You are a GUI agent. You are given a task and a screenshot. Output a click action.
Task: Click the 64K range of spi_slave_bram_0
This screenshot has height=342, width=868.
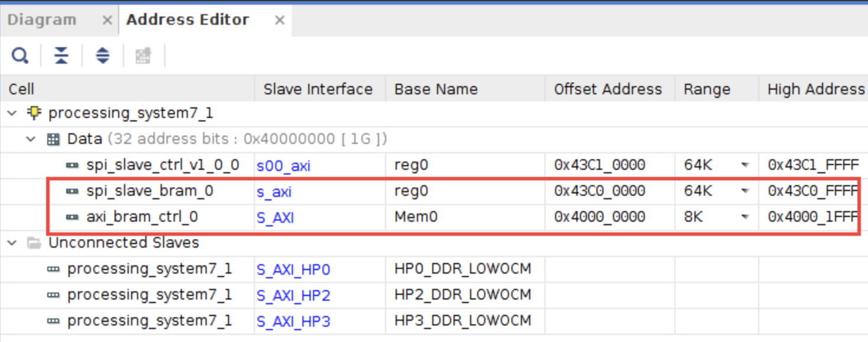point(698,191)
